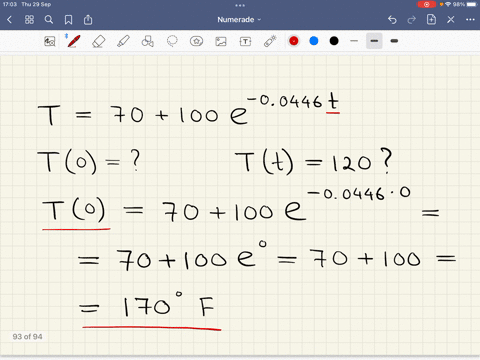The height and width of the screenshot is (360, 480).
Task: Select the Shapes tool
Action: coord(147,41)
